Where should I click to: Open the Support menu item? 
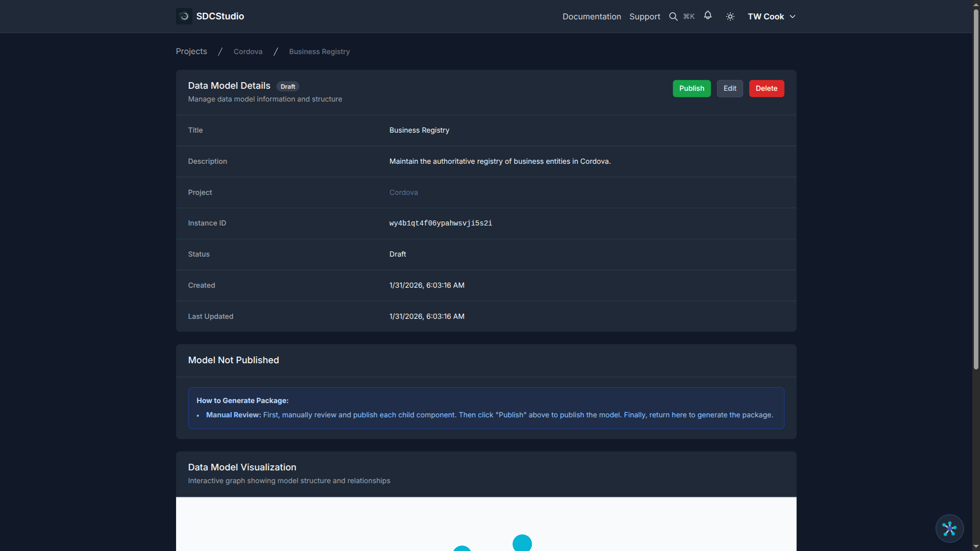644,16
